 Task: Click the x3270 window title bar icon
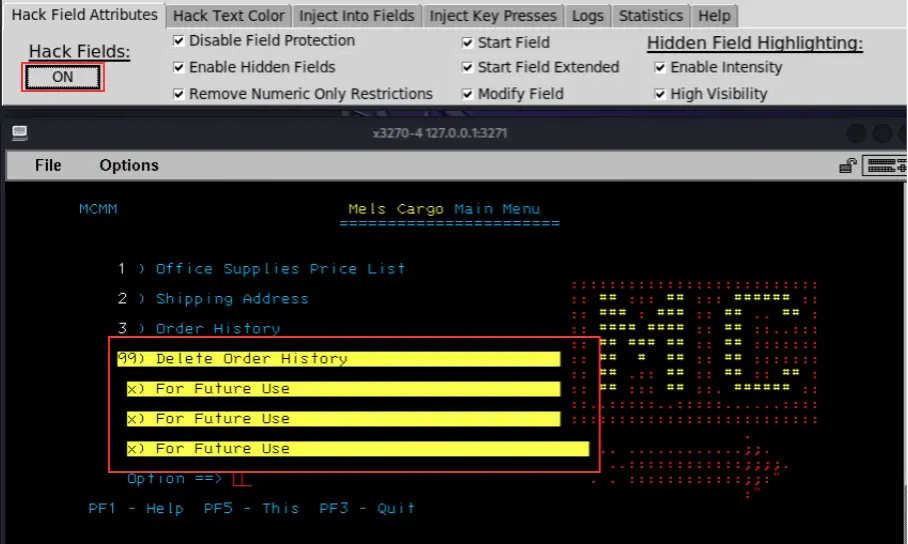pos(19,133)
